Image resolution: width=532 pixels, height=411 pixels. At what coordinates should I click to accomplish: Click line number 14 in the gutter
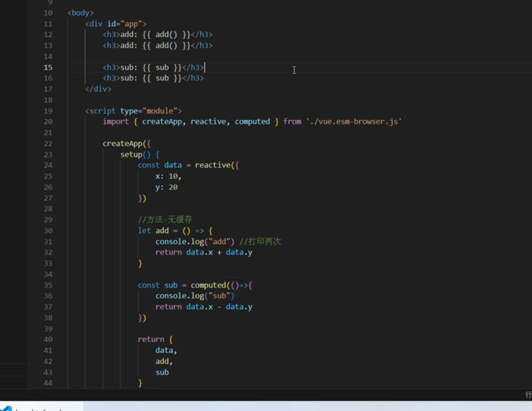[48, 57]
